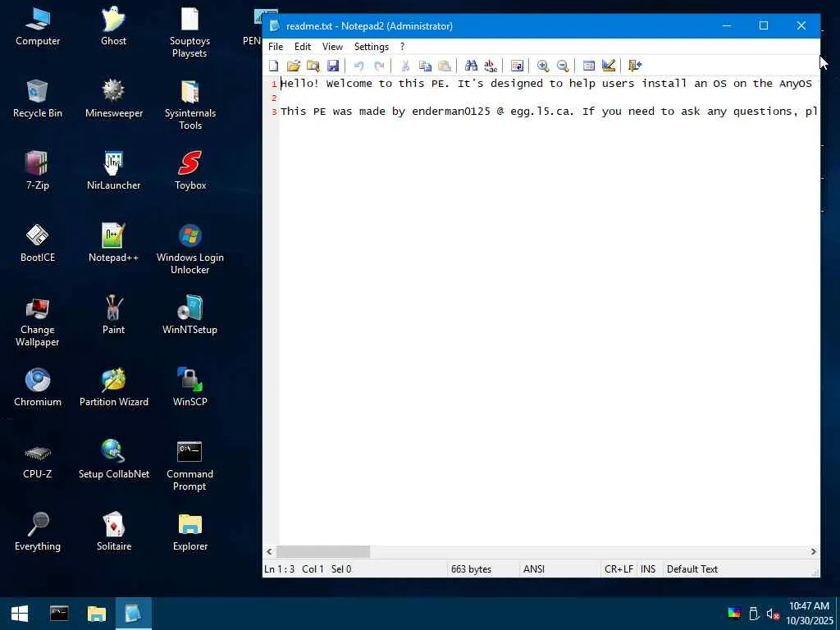Select the Computer desktop icon
Screen dimensions: 840x630
pos(38,26)
